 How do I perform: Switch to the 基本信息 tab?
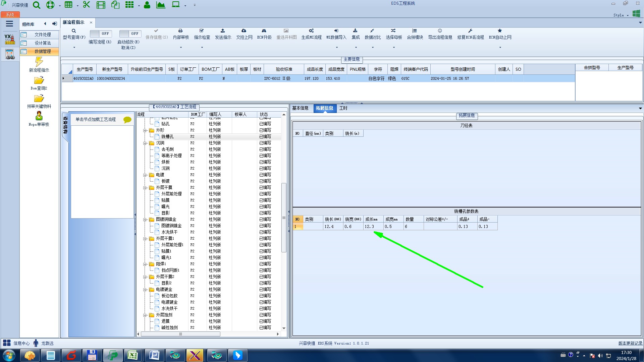point(300,108)
